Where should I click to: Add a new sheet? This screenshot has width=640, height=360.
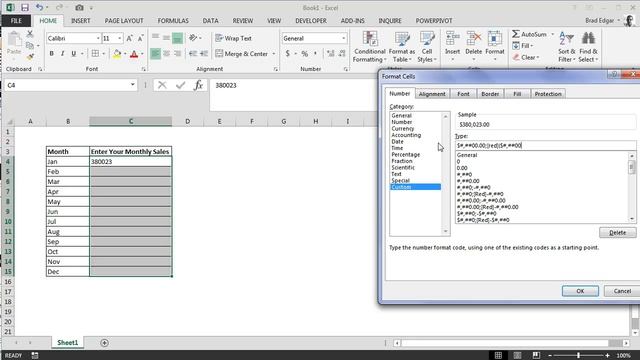click(x=104, y=343)
